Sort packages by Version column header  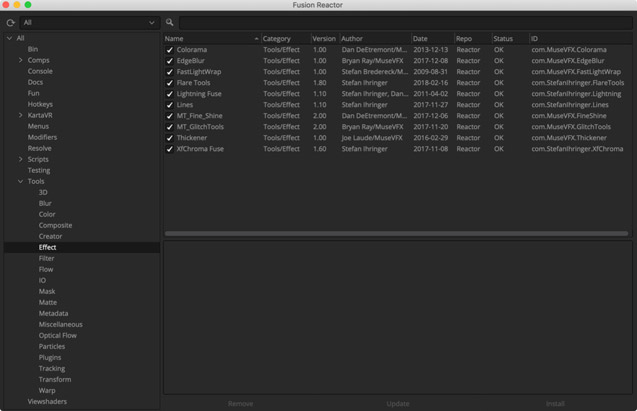point(324,39)
